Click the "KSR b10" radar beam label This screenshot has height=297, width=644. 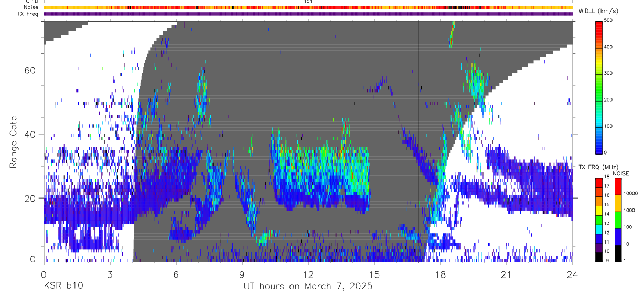(62, 287)
